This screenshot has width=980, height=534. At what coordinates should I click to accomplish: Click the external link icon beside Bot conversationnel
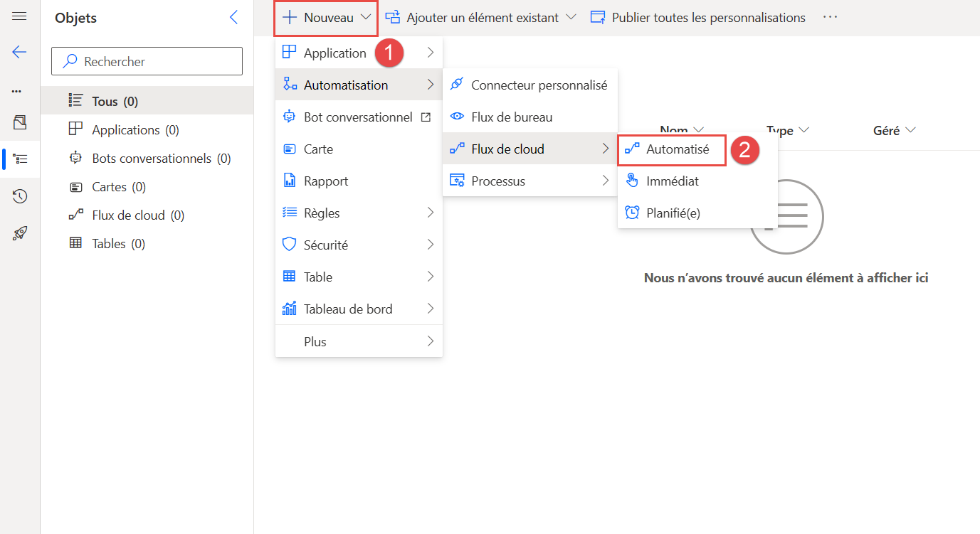click(427, 116)
